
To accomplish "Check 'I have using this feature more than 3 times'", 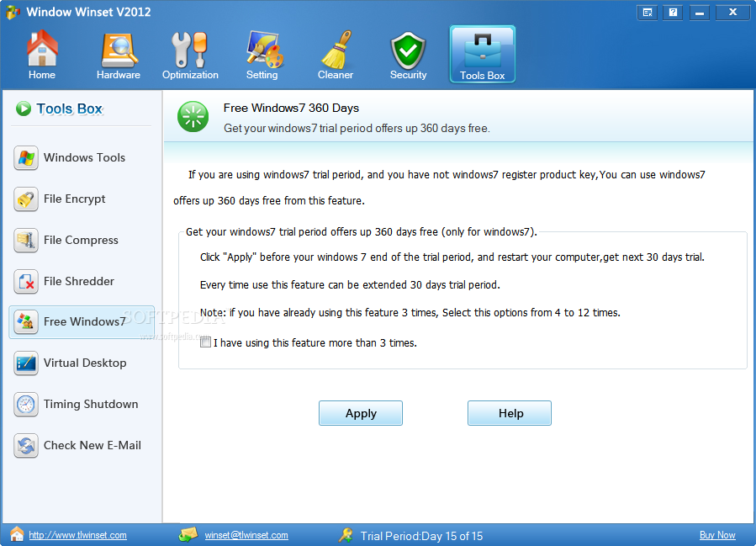I will [x=206, y=342].
